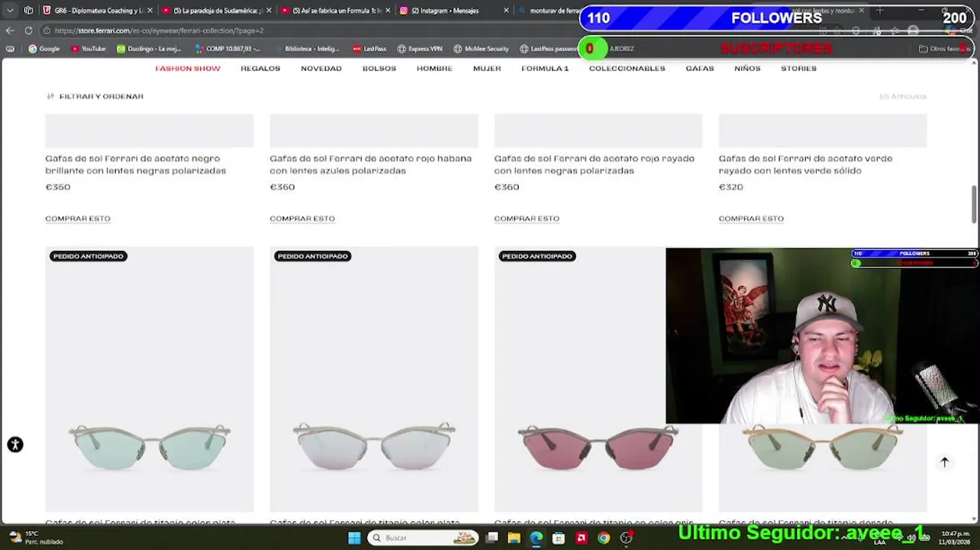Click the scroll-to-top arrow button
The image size is (980, 550).
point(944,462)
